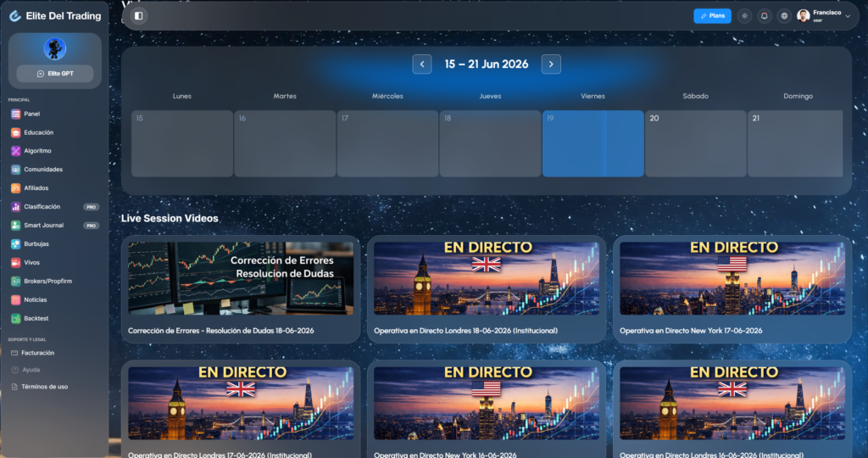Go to next week with right arrow

[551, 64]
